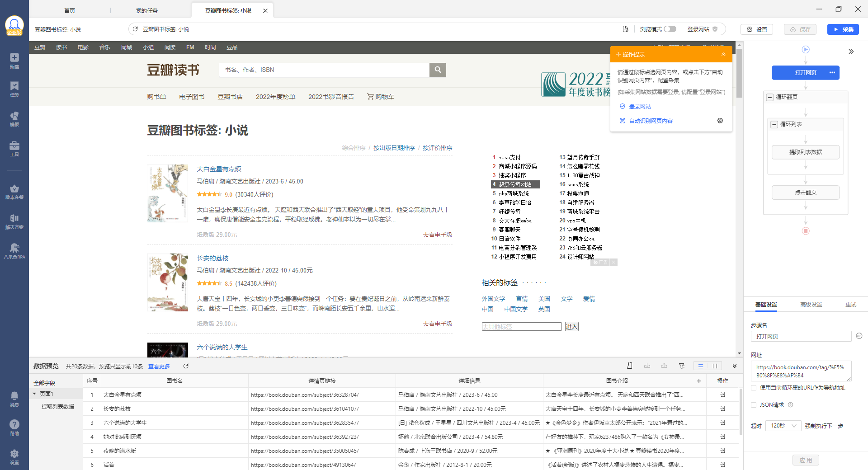
Task: Click the row action icon for 活着
Action: tap(722, 465)
